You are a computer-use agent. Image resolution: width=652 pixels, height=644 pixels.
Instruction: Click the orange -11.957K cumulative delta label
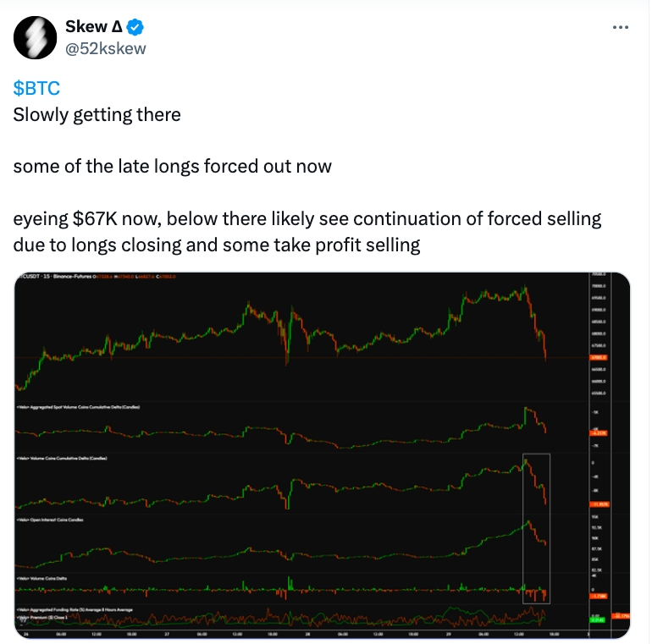coord(600,504)
